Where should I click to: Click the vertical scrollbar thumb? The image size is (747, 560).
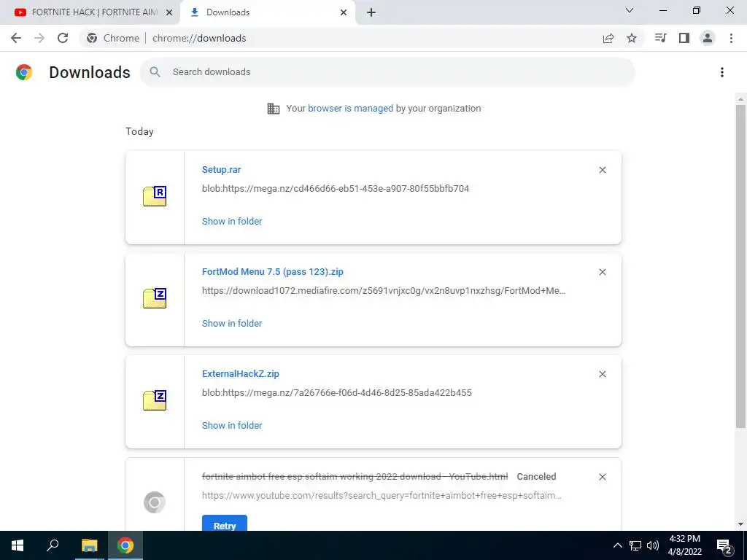click(x=740, y=267)
